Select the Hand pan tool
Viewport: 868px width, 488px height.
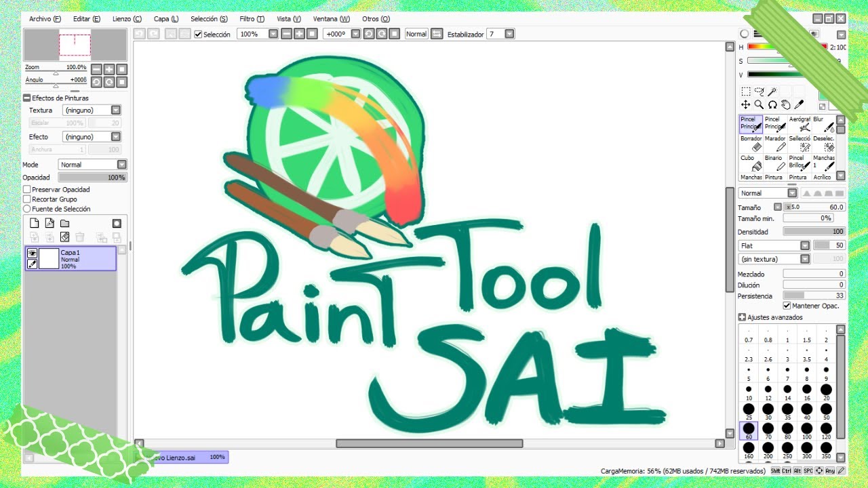pyautogui.click(x=785, y=104)
